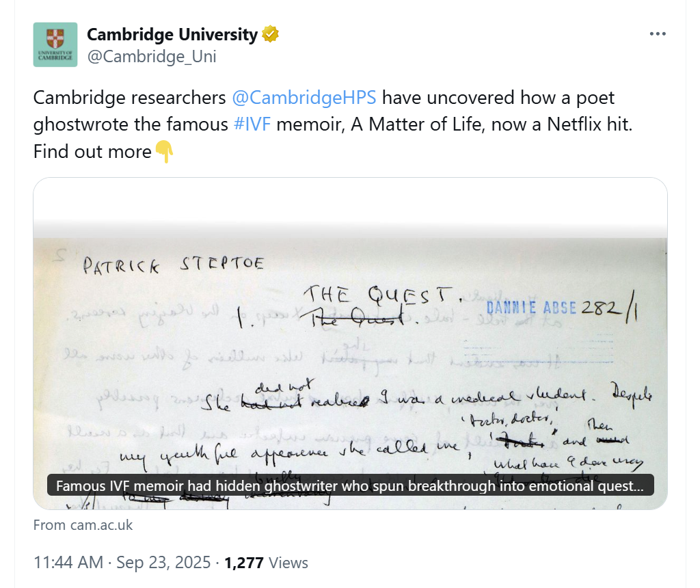This screenshot has height=588, width=700.
Task: Open the Cambridge University profile avatar
Action: click(x=55, y=44)
